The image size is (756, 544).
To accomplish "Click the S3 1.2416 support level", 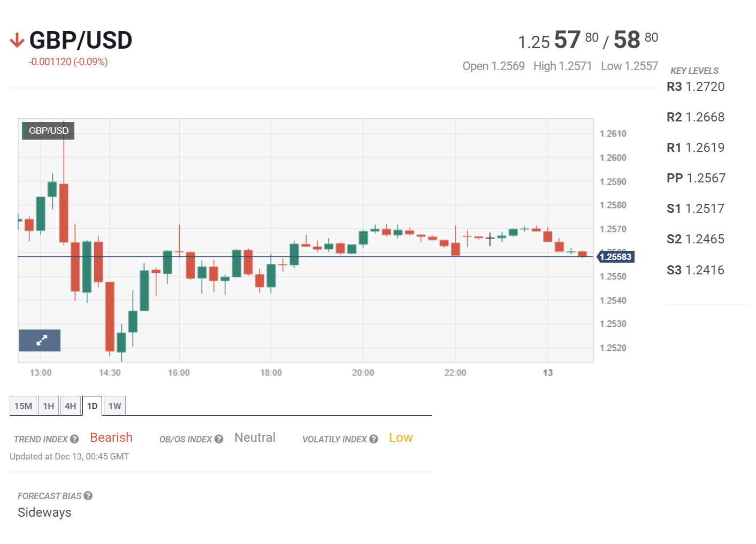I will coord(696,270).
